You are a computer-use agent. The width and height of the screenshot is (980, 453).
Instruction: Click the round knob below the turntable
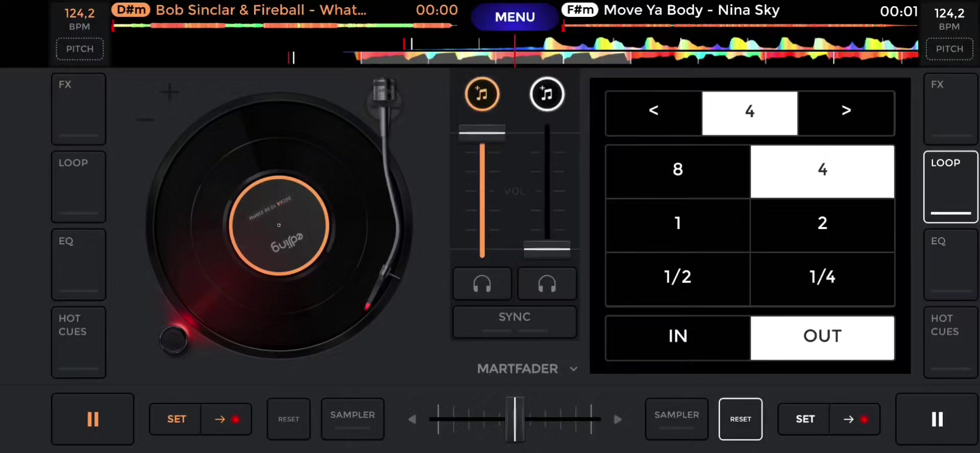coord(174,339)
